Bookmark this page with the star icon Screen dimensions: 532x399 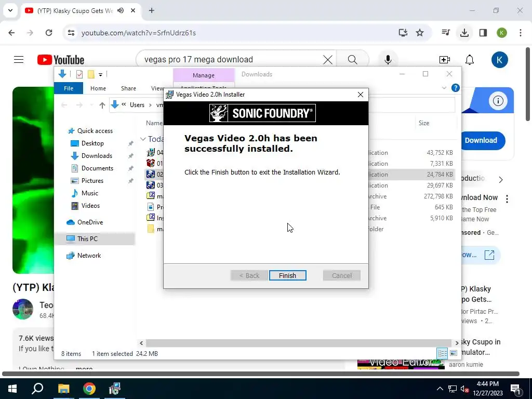pos(420,33)
